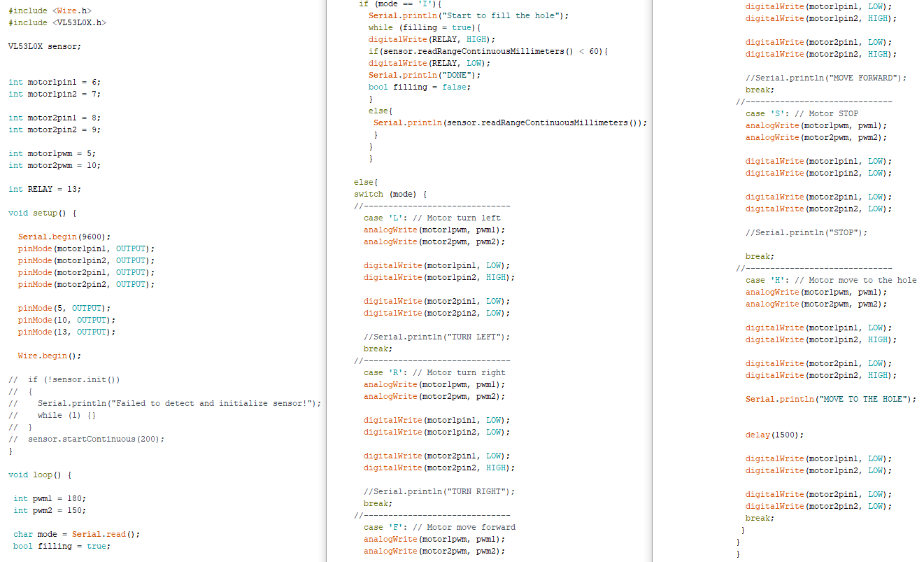Place cursor on 'int pwm1 = 180;' line

[x=49, y=498]
